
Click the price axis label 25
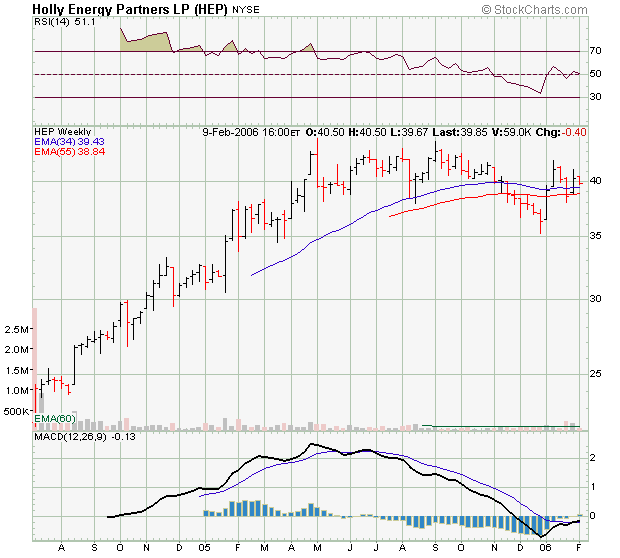[x=595, y=373]
